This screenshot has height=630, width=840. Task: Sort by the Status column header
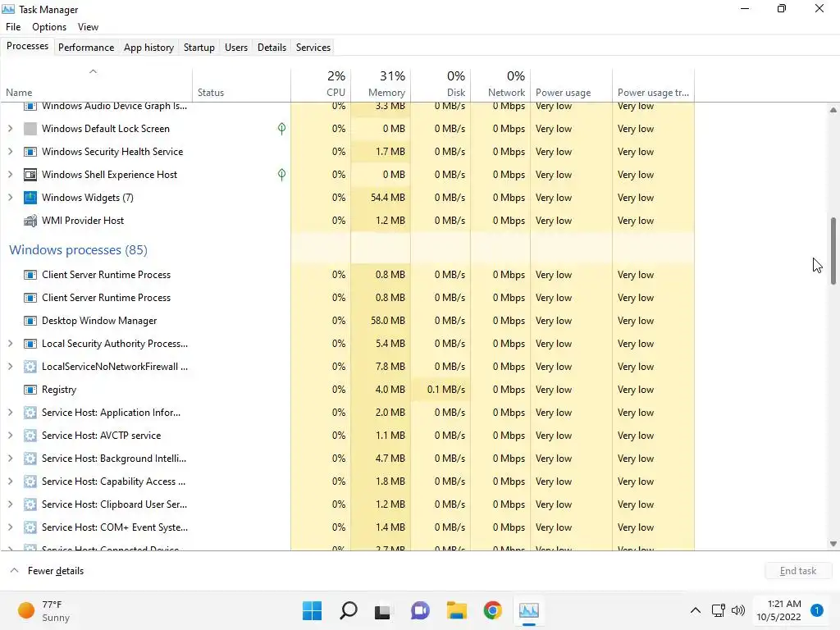pyautogui.click(x=242, y=84)
